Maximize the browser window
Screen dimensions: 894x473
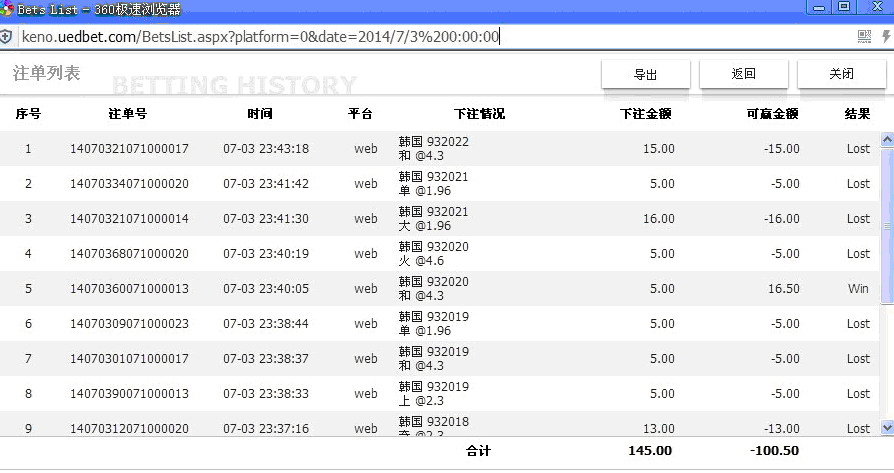click(x=844, y=7)
